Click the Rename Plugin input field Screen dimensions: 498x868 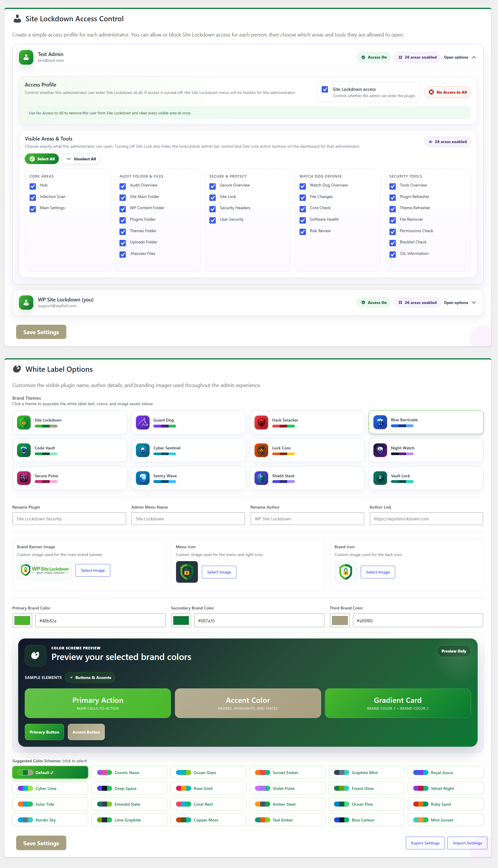point(69,518)
